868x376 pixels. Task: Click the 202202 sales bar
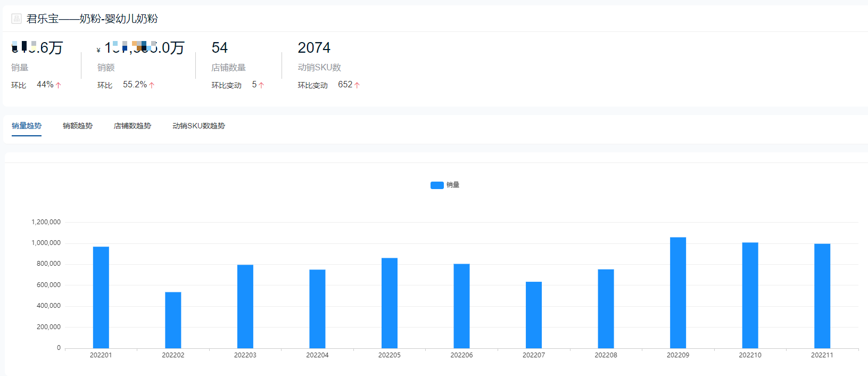(x=173, y=320)
